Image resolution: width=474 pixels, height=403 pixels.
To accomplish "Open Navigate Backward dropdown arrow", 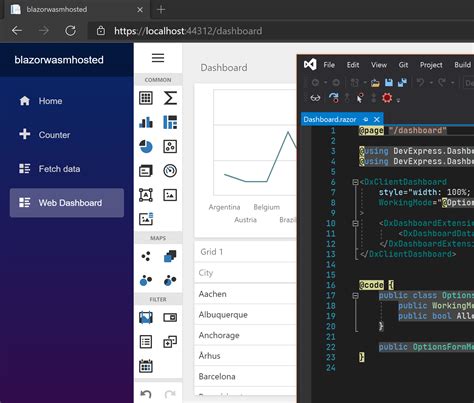I will [325, 82].
